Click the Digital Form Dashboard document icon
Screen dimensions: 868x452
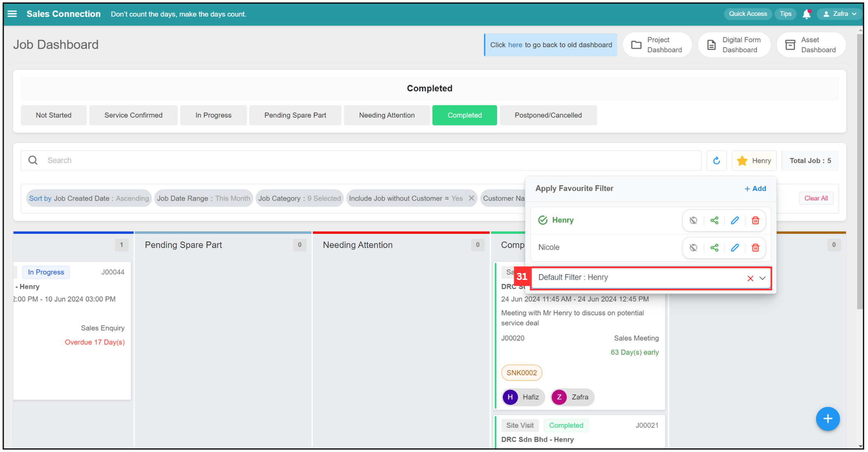(712, 45)
